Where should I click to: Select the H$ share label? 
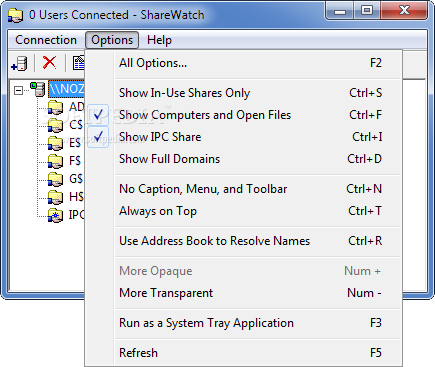click(x=76, y=197)
